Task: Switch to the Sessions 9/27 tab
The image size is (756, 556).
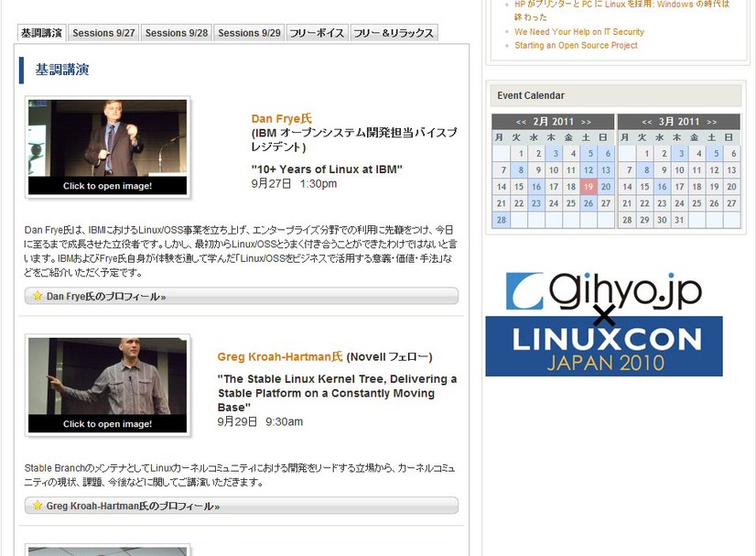Action: coord(103,33)
